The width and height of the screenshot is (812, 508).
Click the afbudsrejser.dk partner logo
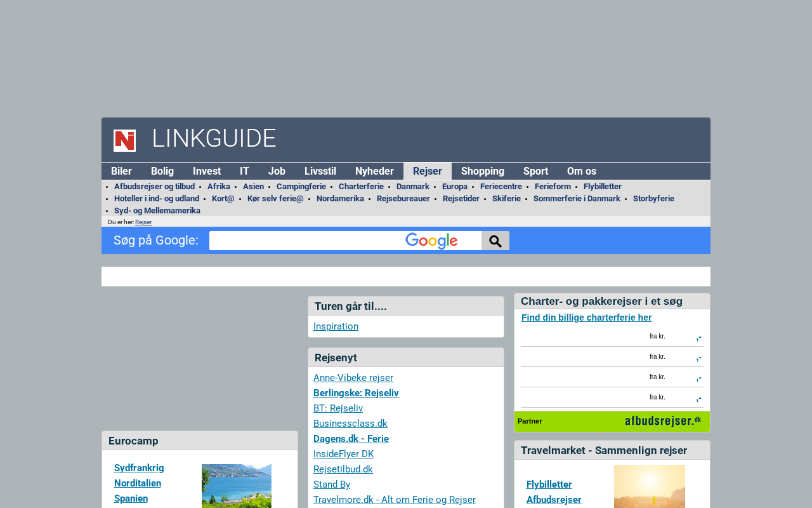click(x=662, y=421)
